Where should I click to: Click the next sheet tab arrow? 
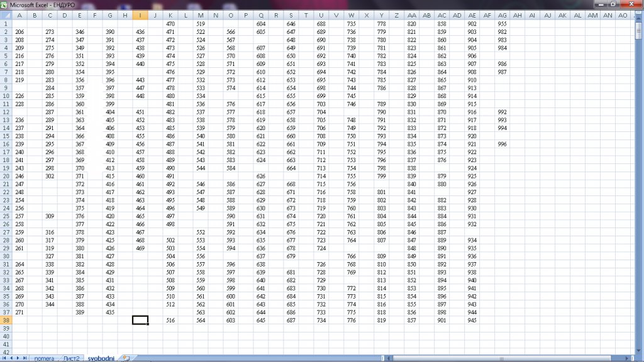(18, 358)
